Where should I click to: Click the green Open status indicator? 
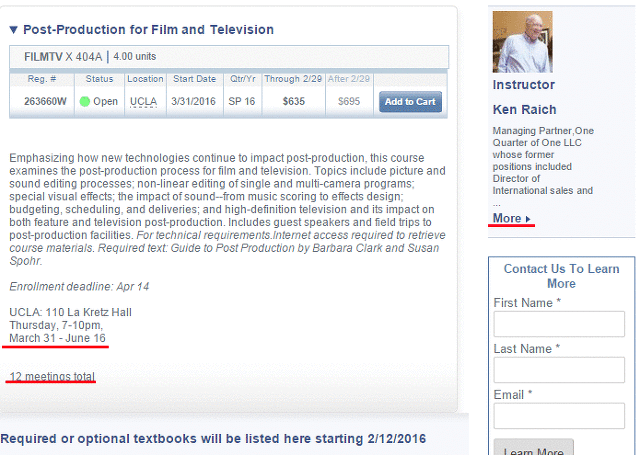tap(84, 101)
